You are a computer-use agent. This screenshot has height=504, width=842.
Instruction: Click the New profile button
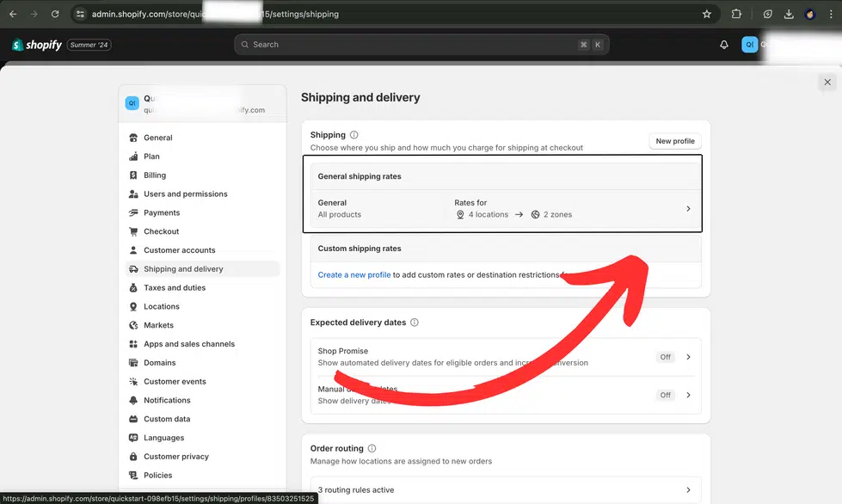pyautogui.click(x=674, y=140)
